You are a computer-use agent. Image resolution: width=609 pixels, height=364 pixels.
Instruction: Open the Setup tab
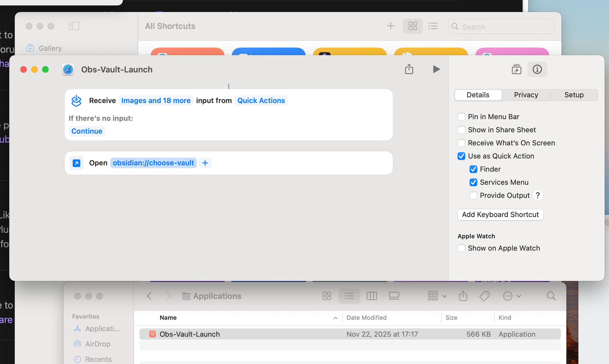(574, 95)
